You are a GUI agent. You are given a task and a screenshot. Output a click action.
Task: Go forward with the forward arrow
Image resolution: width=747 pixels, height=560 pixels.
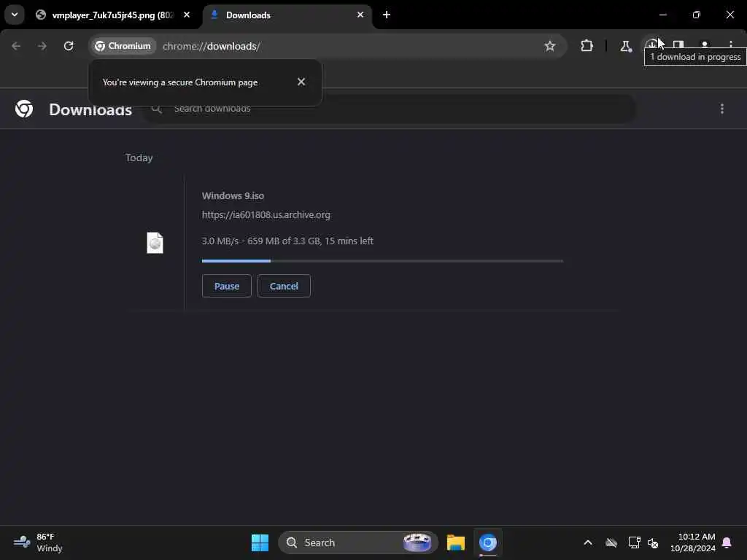pos(42,46)
